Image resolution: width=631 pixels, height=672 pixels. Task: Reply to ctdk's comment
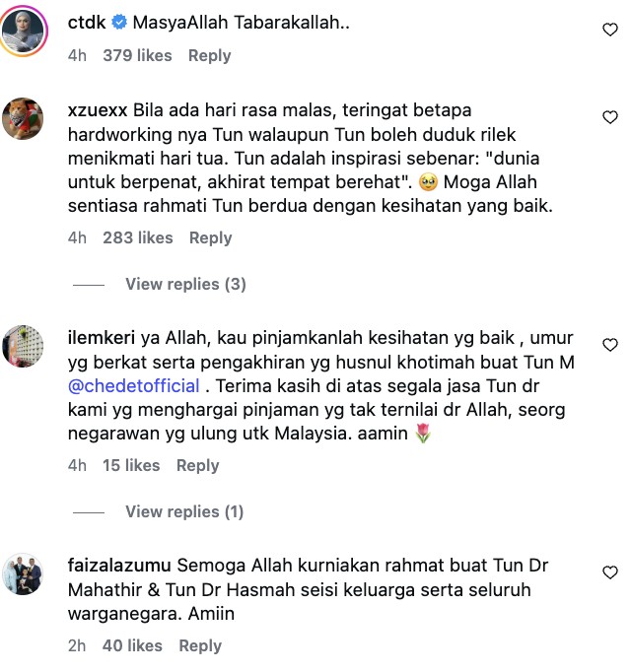tap(209, 56)
